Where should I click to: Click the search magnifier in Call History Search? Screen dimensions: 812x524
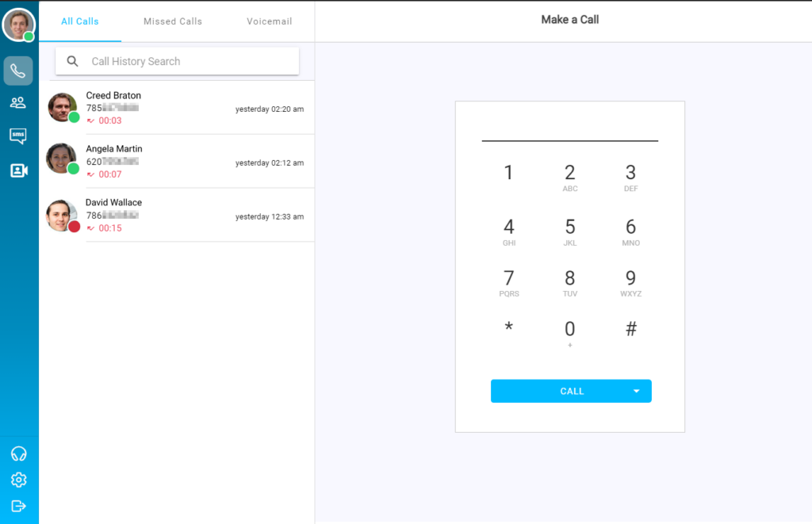pyautogui.click(x=72, y=60)
